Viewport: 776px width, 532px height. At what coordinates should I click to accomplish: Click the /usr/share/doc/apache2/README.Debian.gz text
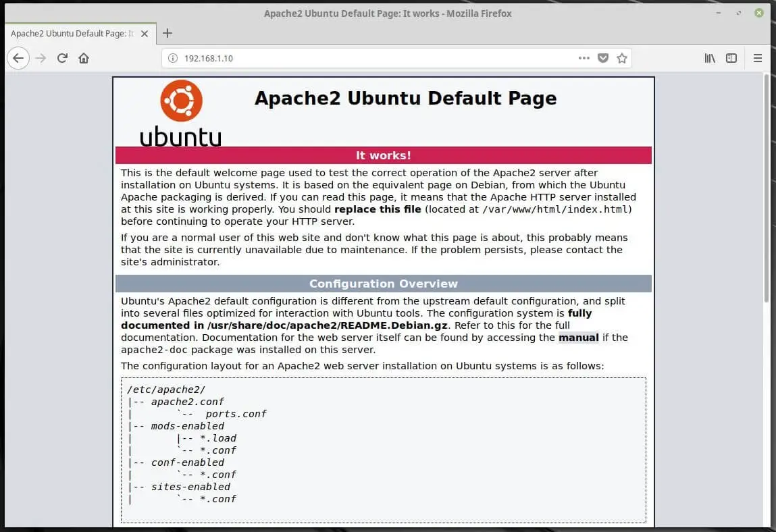[x=327, y=325]
